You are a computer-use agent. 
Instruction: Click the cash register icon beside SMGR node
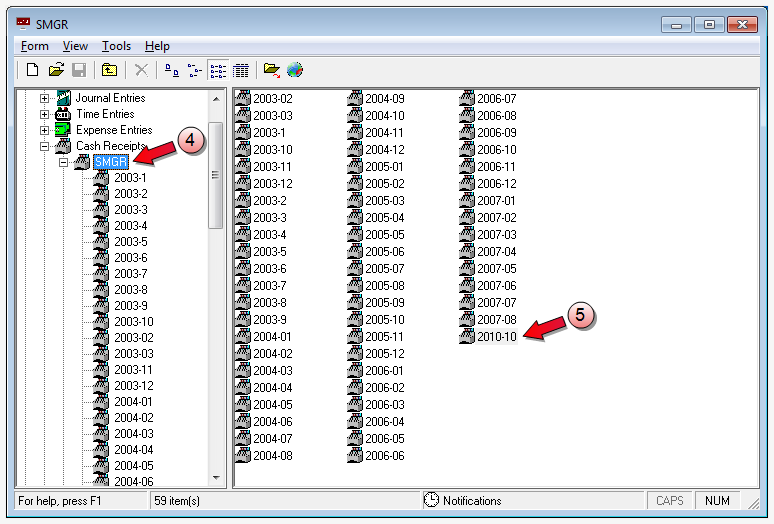coord(82,162)
